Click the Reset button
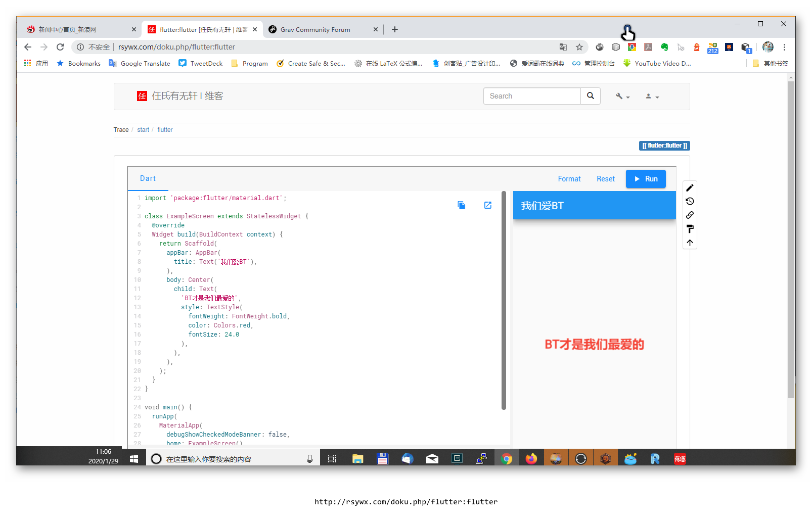Screen dimensions: 812x522 (605, 179)
